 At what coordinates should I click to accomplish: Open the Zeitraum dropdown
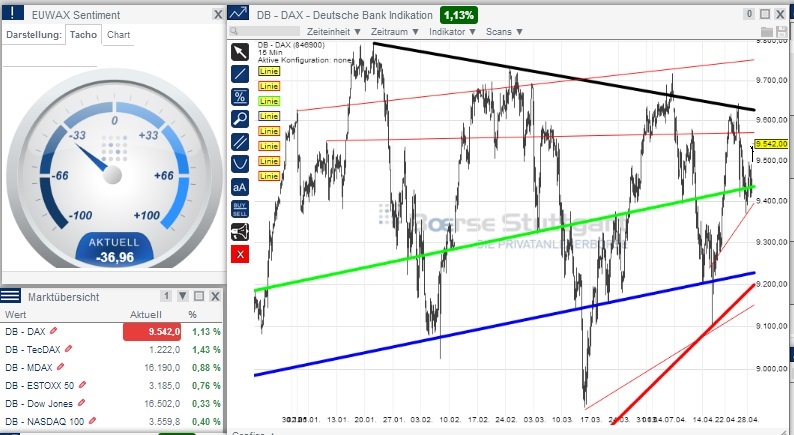pos(395,31)
